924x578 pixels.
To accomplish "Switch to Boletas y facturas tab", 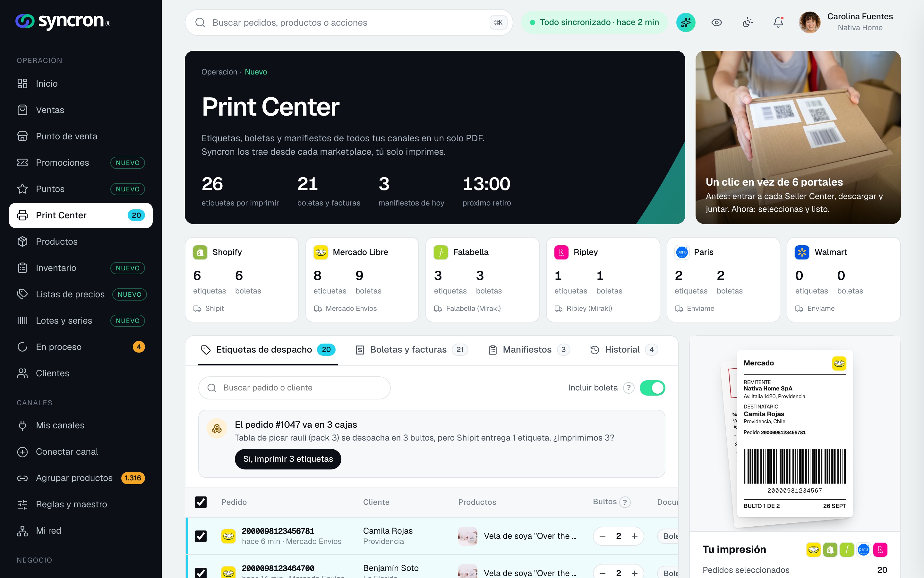I will 412,350.
